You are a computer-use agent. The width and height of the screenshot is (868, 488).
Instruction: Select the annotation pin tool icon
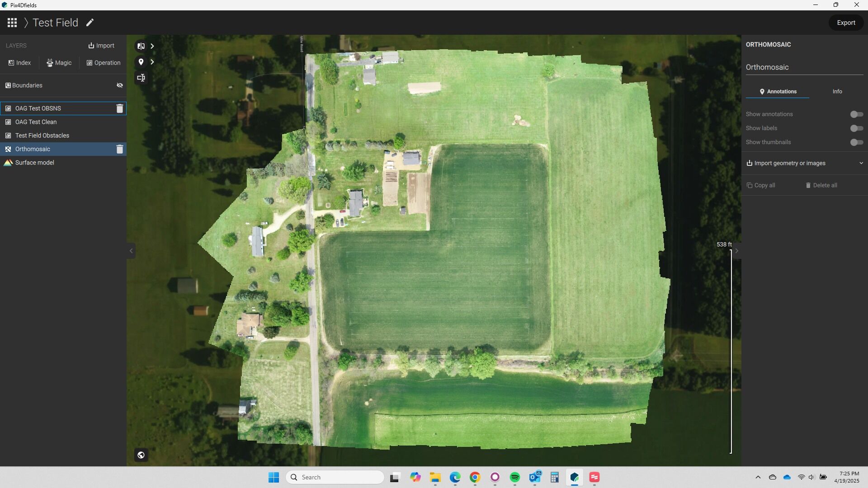click(141, 62)
